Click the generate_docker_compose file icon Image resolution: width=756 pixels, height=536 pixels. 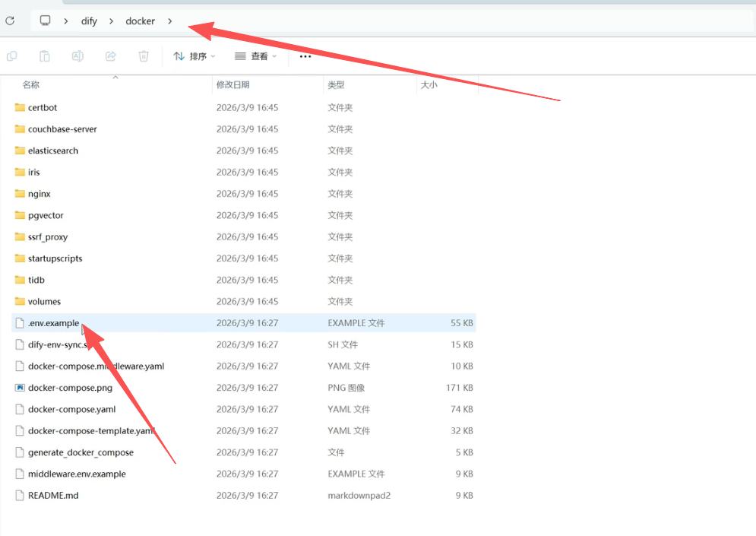click(x=20, y=452)
